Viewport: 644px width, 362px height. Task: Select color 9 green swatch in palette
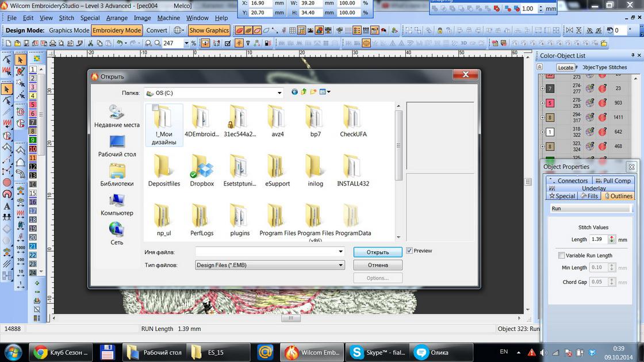click(x=33, y=140)
